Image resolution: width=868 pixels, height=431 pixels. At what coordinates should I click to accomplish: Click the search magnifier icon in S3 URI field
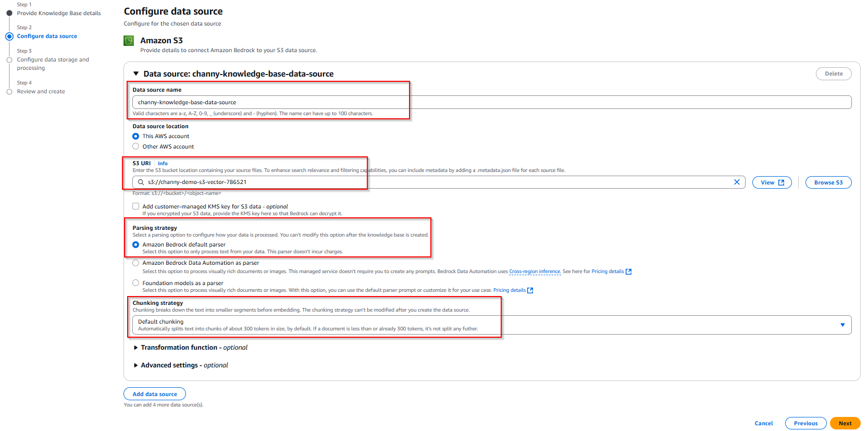tap(141, 182)
